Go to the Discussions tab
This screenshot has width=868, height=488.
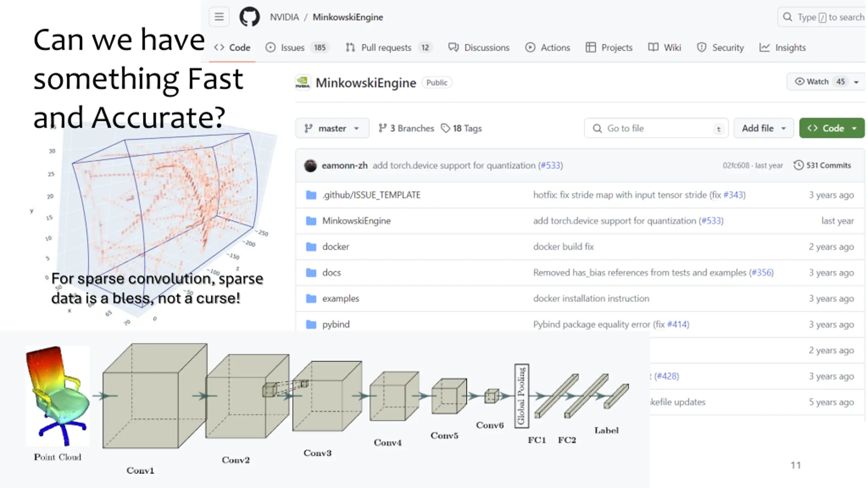[x=479, y=47]
